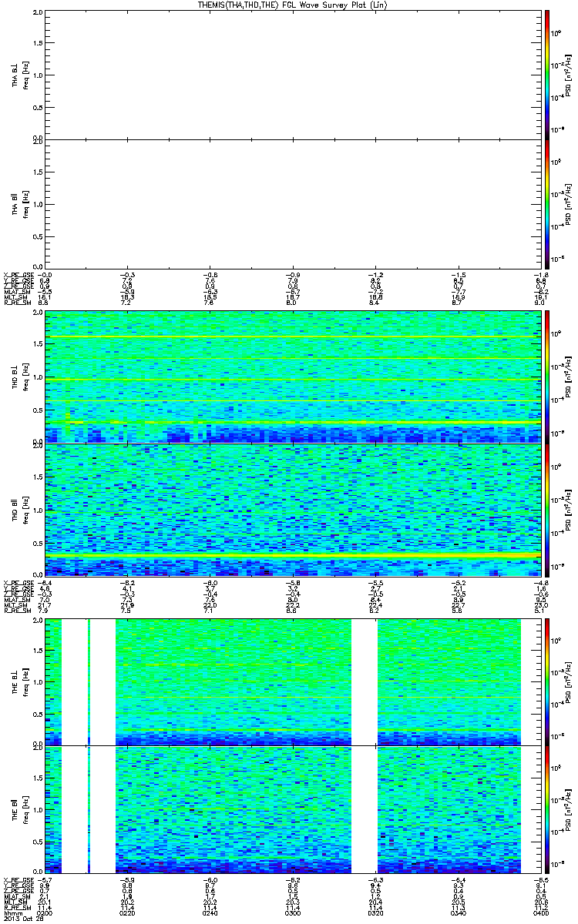
Task: Click inside the THE Bll spectrogram panel
Action: click(x=293, y=810)
